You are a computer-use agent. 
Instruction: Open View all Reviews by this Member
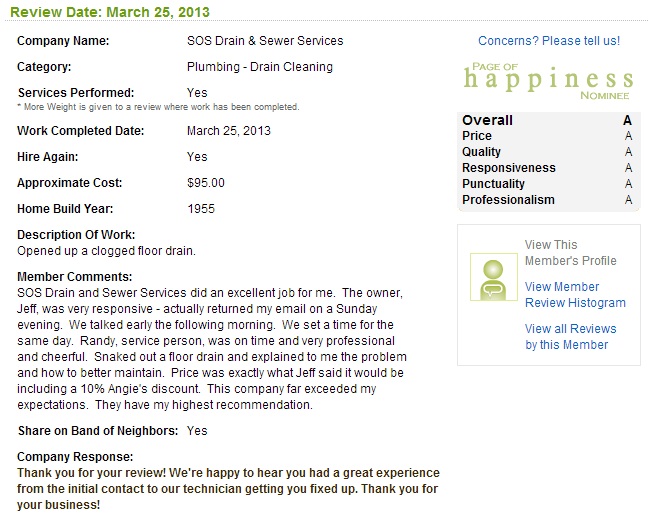click(x=570, y=337)
